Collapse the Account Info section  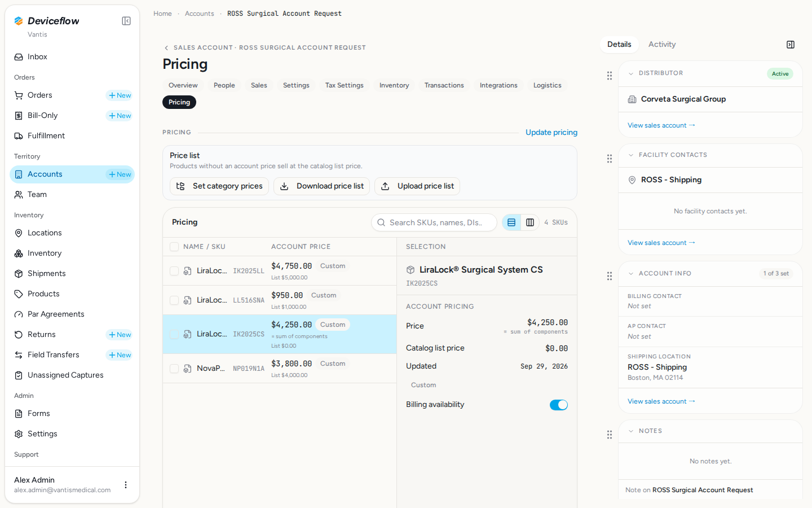click(631, 274)
